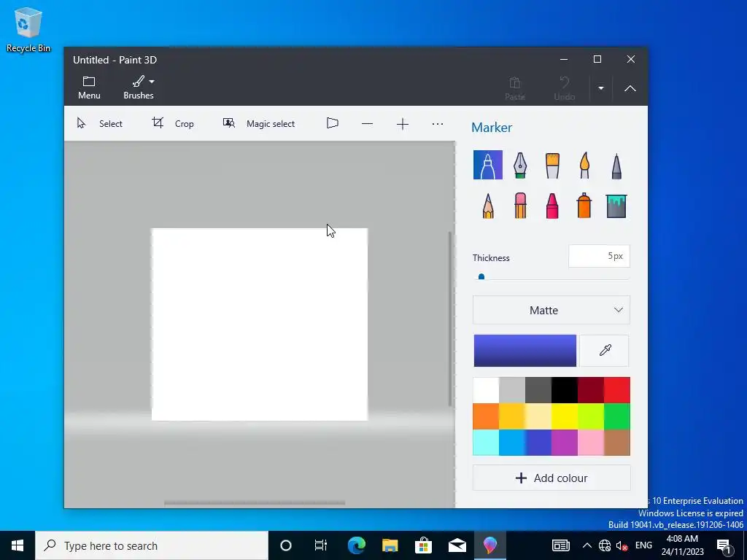Click the horizontal canvas scrollbar
The image size is (747, 560).
tap(255, 502)
